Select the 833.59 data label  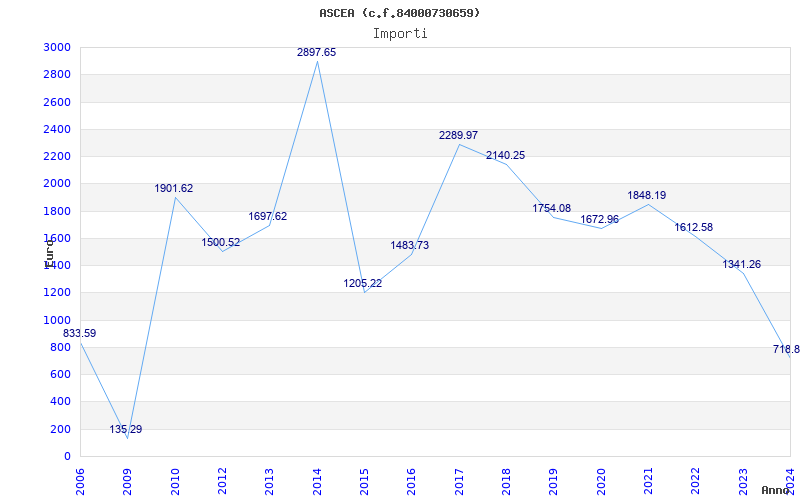(x=79, y=334)
